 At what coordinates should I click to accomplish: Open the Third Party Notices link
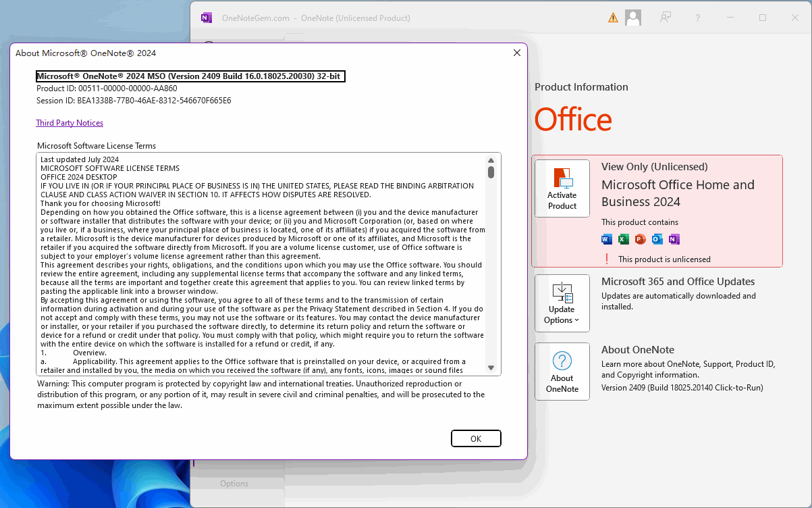[x=70, y=123]
